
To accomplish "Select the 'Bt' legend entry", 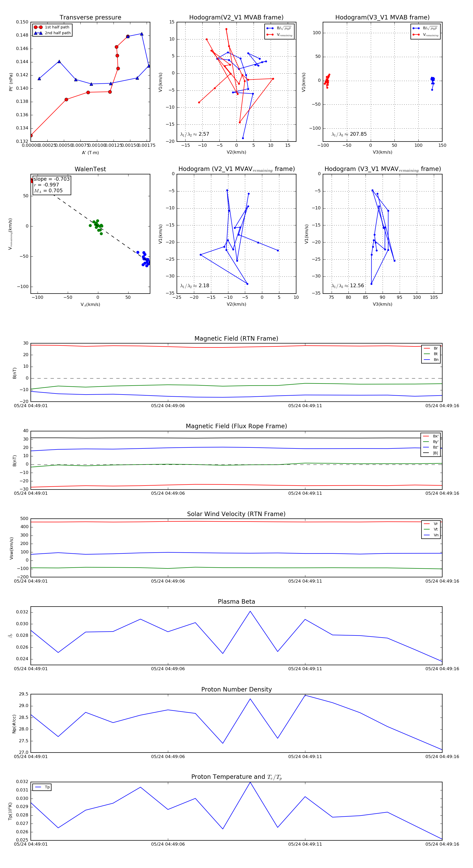I will (x=431, y=354).
